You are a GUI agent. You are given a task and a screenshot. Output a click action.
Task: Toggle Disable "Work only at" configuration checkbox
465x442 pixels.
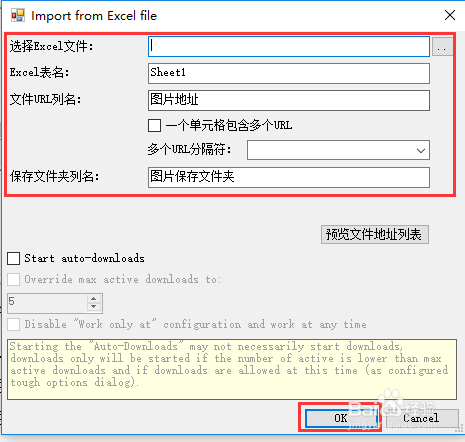coord(14,324)
